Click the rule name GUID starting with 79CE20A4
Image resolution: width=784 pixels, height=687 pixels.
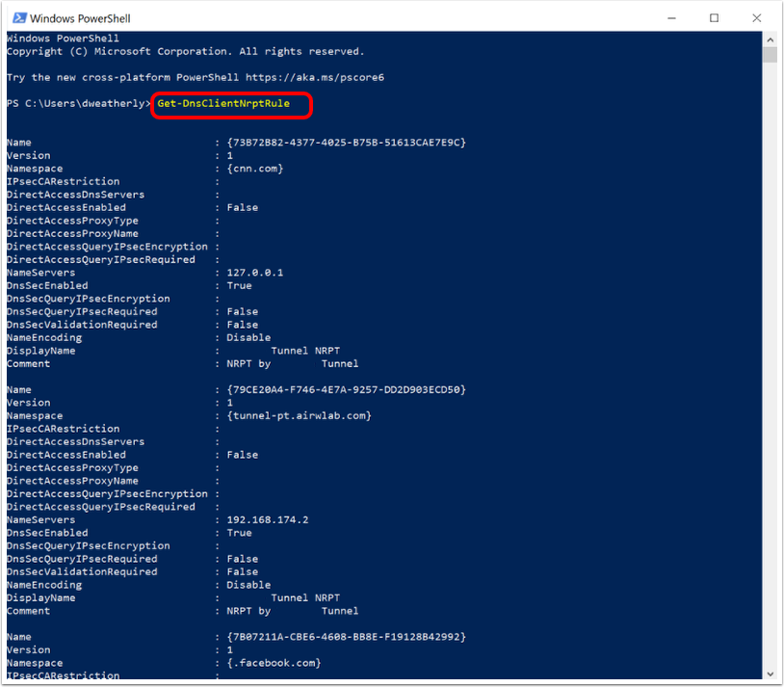pos(346,389)
